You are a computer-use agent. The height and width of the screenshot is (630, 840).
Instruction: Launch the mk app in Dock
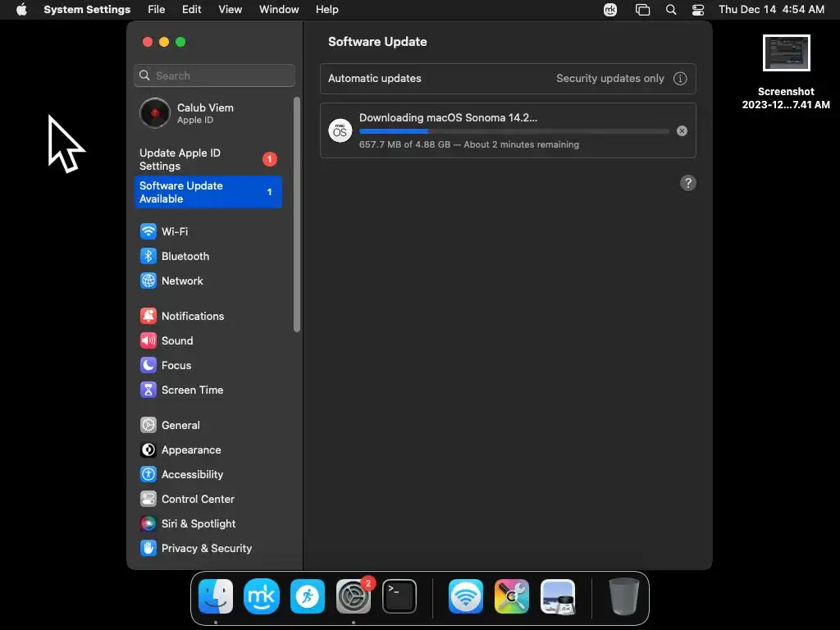(x=262, y=596)
